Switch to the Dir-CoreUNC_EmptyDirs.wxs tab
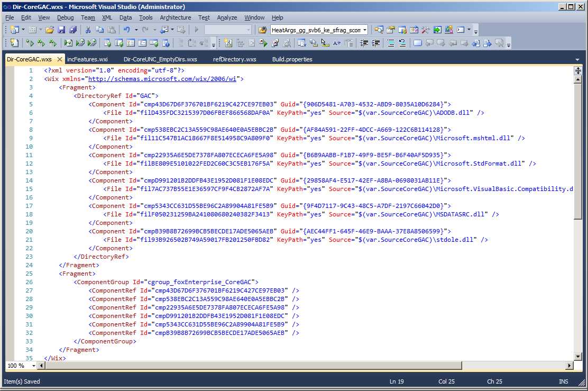Viewport: 588px width, 391px height. [x=160, y=59]
